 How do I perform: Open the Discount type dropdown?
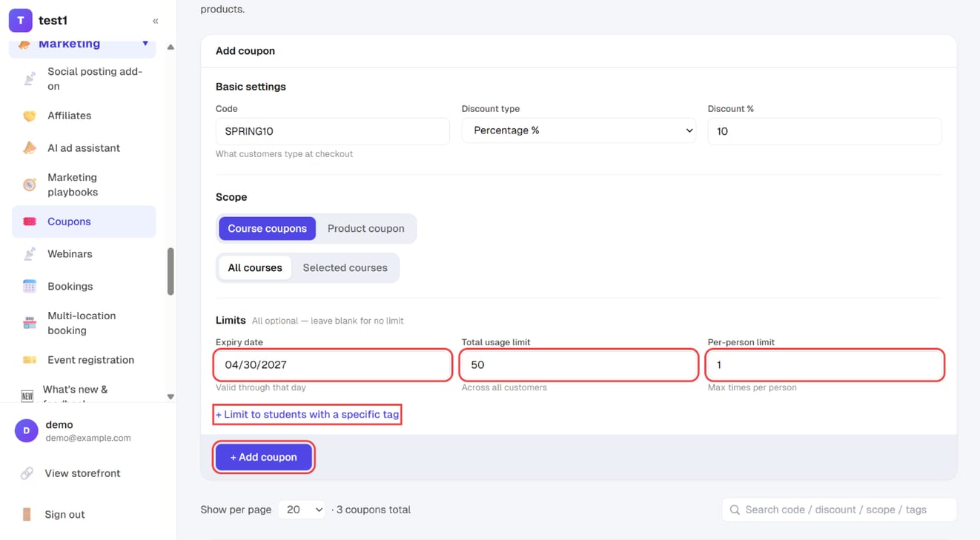pos(579,130)
